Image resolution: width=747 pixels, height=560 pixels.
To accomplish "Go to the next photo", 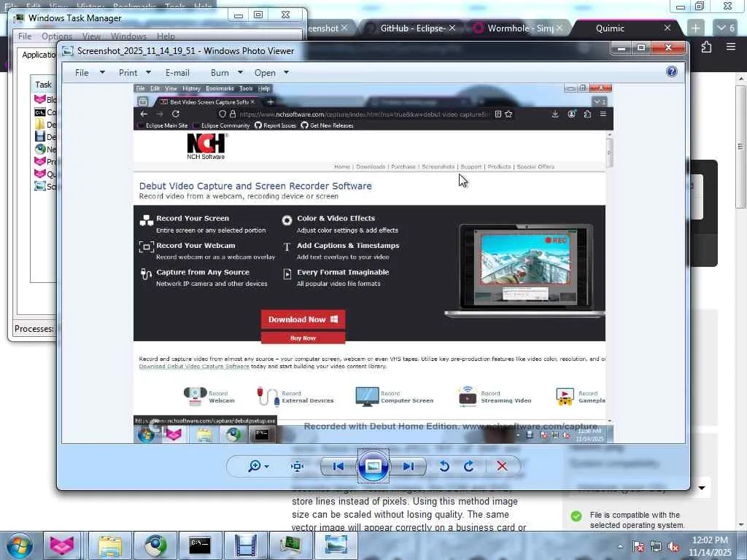I will tap(409, 466).
